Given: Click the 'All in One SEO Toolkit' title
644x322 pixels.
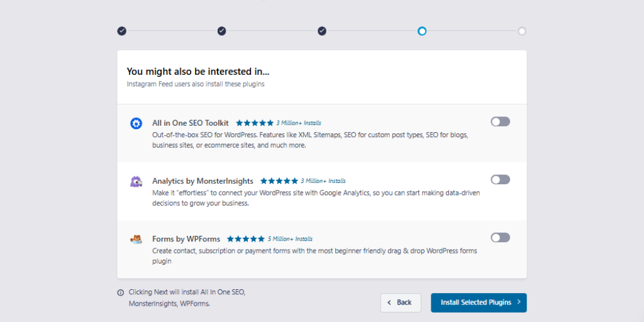Looking at the screenshot, I should point(191,123).
